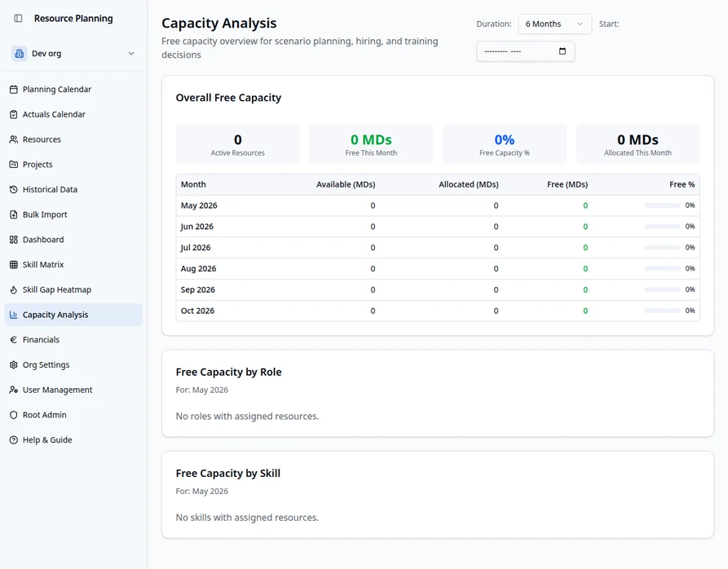Open Org Settings
Image resolution: width=728 pixels, height=569 pixels.
tap(74, 364)
